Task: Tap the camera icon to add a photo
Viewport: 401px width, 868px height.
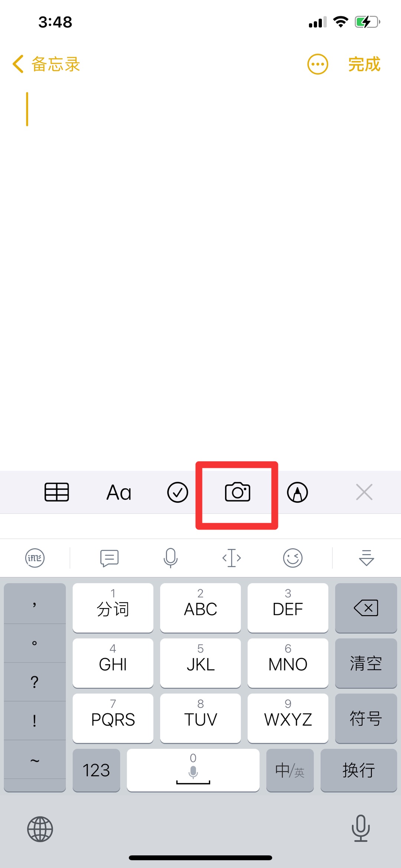Action: [238, 492]
